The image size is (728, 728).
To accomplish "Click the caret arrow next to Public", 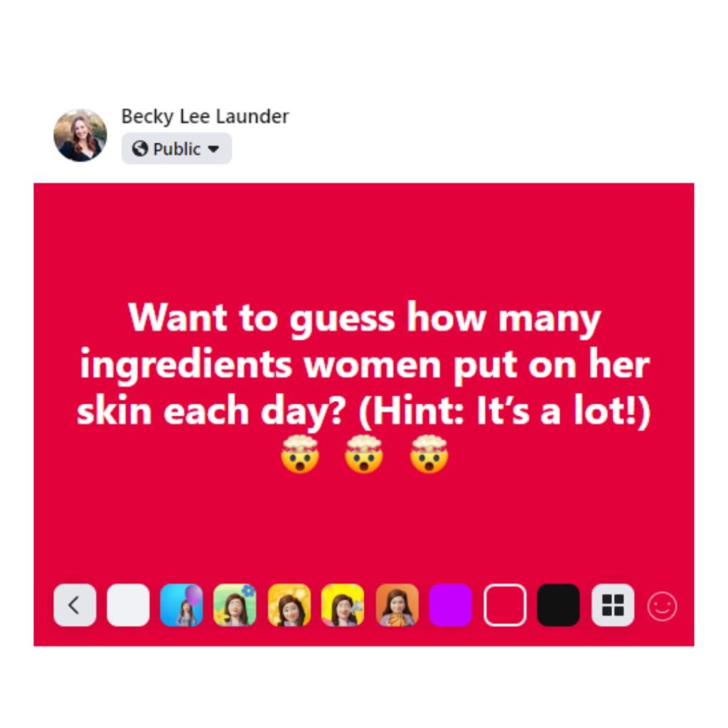I will (x=213, y=149).
